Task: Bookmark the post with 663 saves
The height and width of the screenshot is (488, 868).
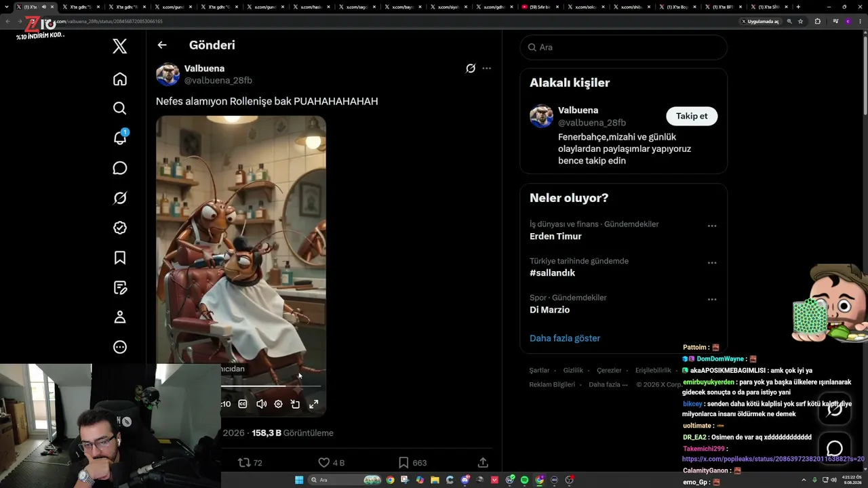Action: (x=412, y=463)
